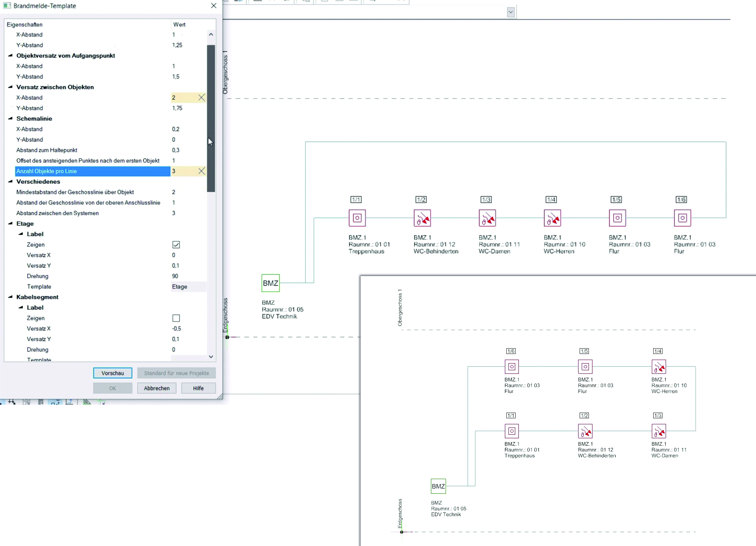The width and height of the screenshot is (756, 546).
Task: Click the green BMZ symbol in upper schematic
Action: coord(270,283)
